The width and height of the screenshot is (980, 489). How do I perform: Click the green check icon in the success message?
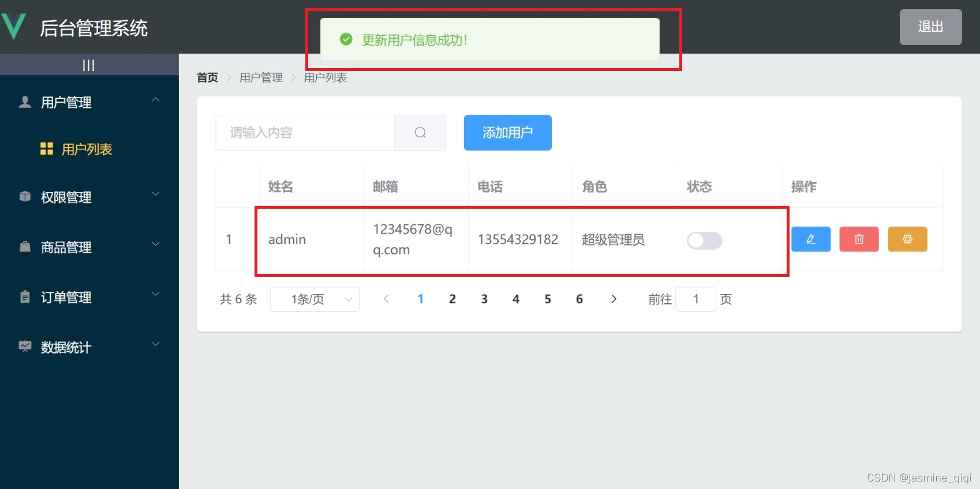coord(346,39)
